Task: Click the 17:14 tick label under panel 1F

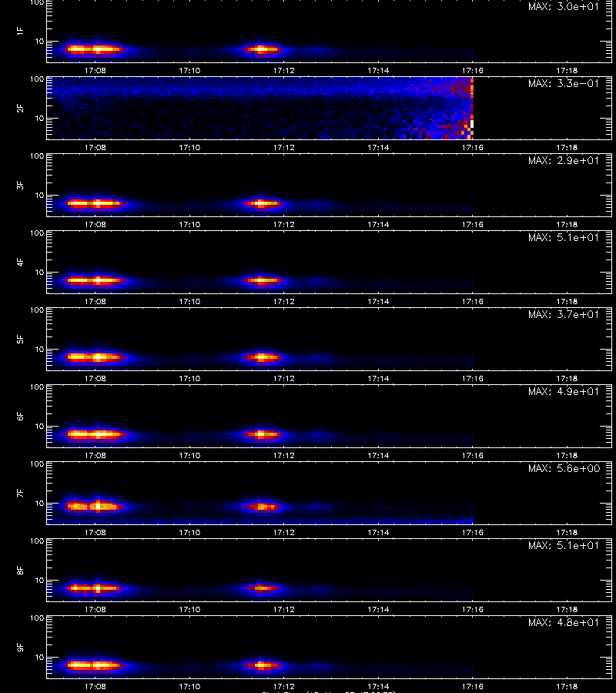Action: pyautogui.click(x=378, y=70)
